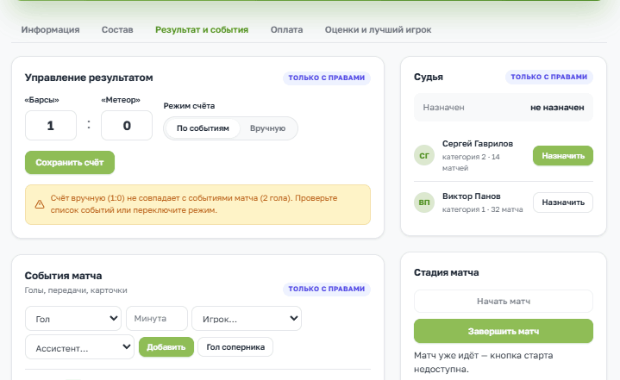Click the «Метеор» score field
Screen dimensions: 620x380
pyautogui.click(x=127, y=125)
